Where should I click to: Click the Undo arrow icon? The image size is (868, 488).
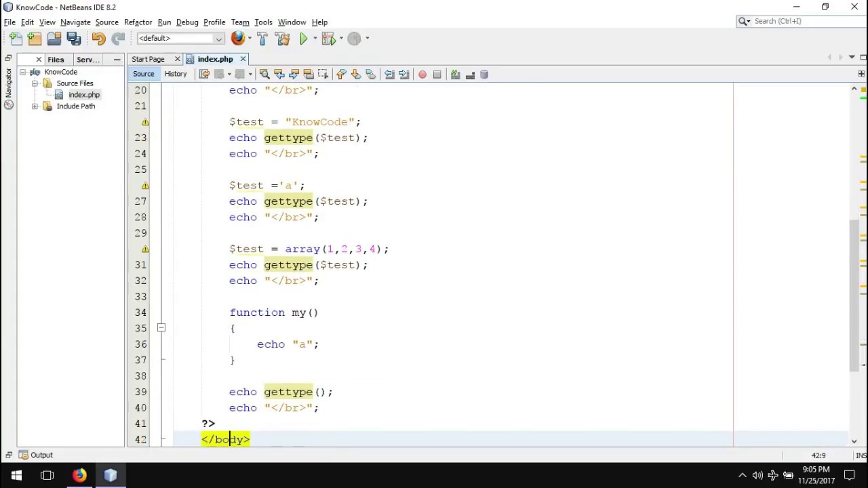tap(99, 39)
